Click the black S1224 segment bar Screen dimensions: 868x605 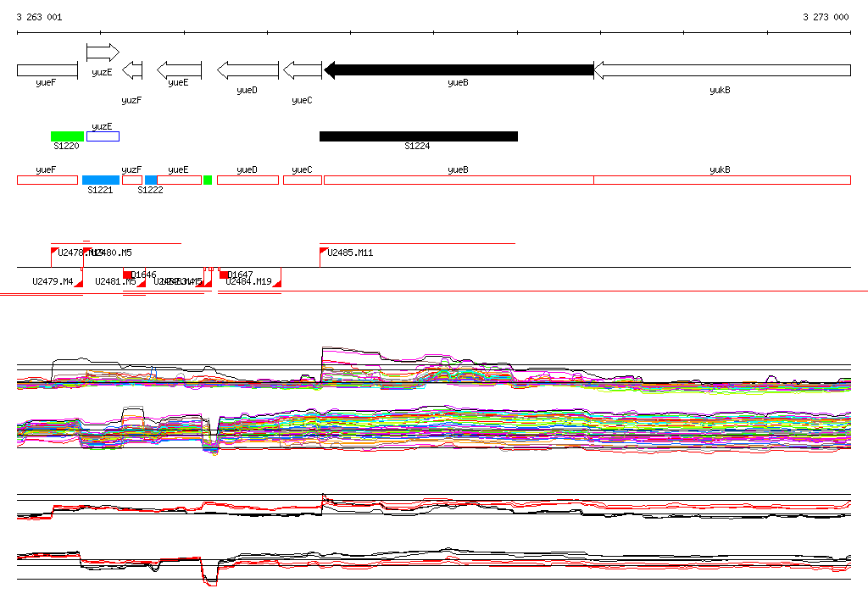click(x=419, y=136)
